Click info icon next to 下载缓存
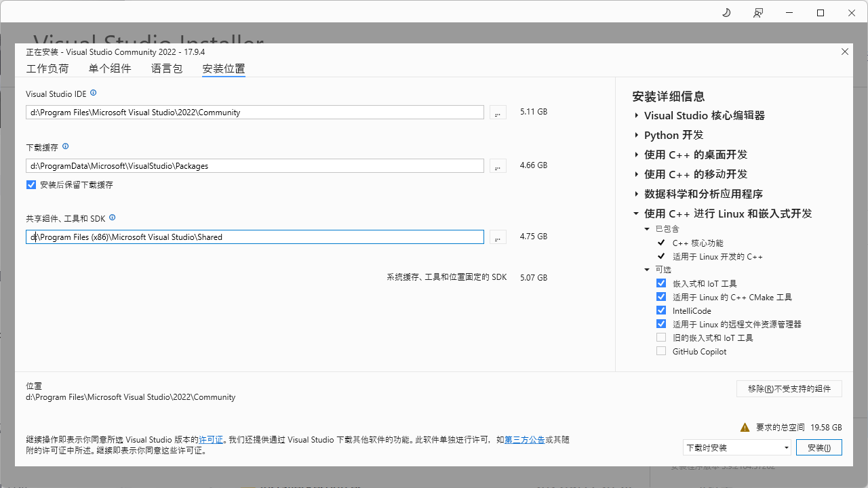This screenshot has height=488, width=868. click(66, 146)
